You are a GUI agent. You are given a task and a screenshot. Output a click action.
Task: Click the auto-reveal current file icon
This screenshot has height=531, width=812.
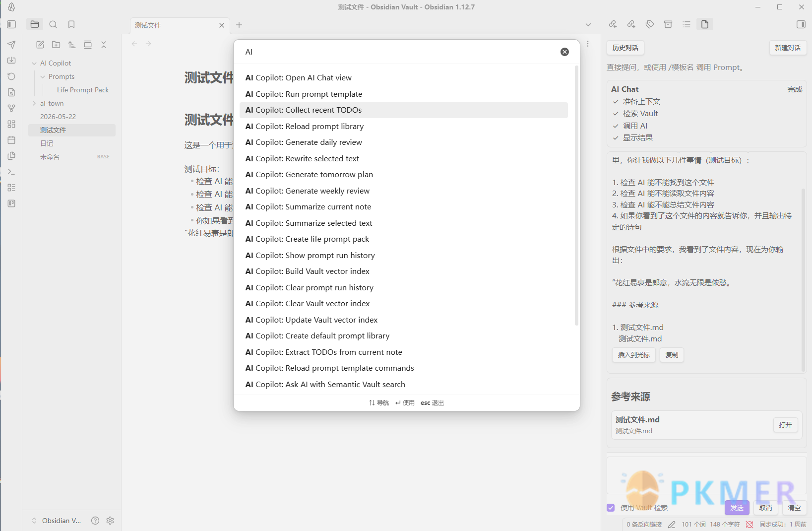click(x=88, y=45)
